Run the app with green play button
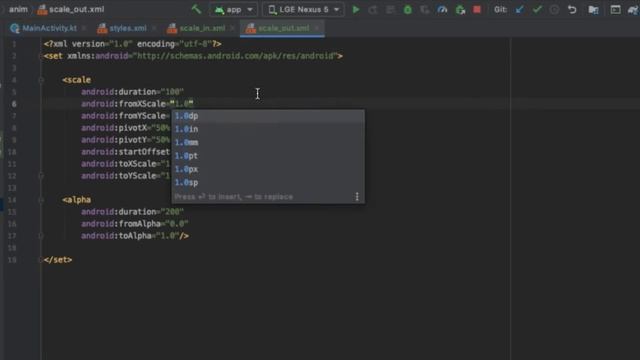Image resolution: width=640 pixels, height=360 pixels. click(x=356, y=9)
